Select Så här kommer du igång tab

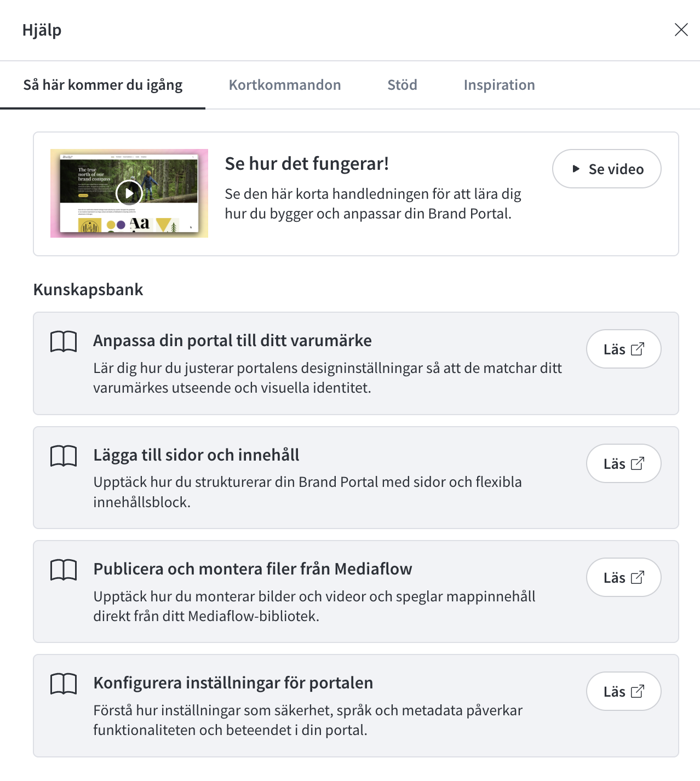click(103, 85)
